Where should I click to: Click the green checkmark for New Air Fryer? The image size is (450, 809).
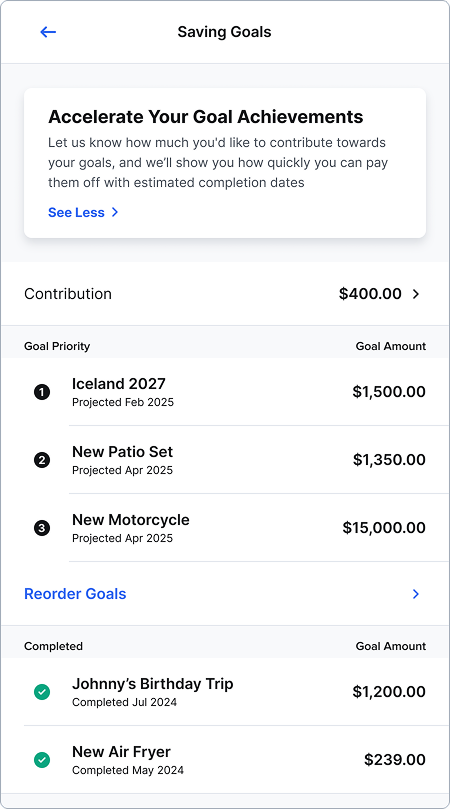tap(42, 760)
